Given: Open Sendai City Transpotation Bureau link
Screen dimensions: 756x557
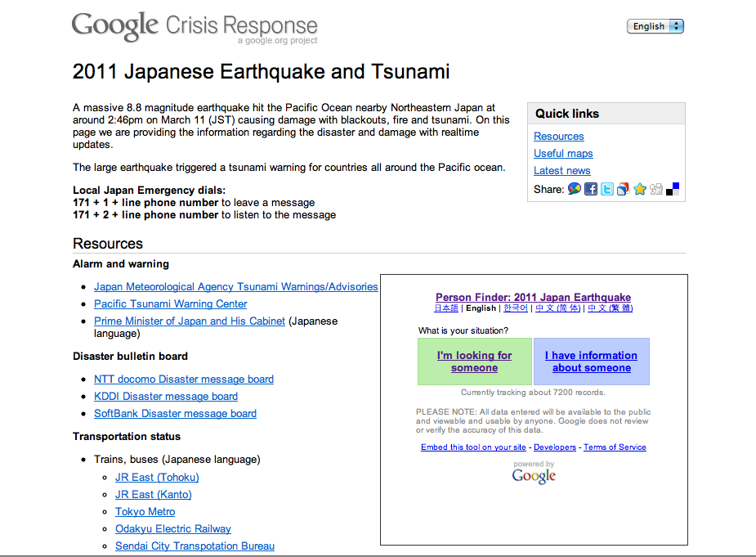Looking at the screenshot, I should (195, 546).
